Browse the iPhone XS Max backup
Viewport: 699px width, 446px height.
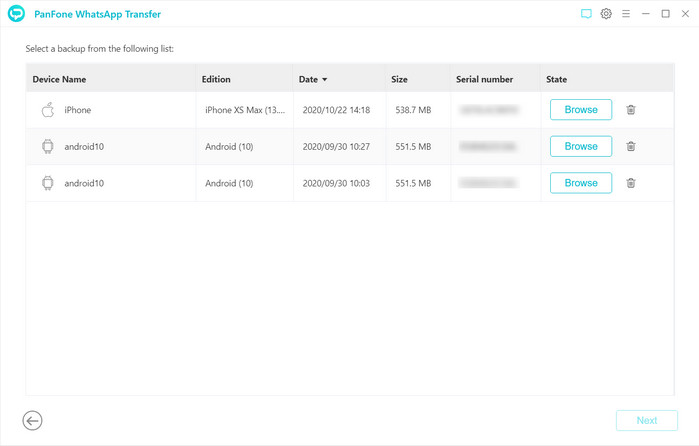click(581, 110)
